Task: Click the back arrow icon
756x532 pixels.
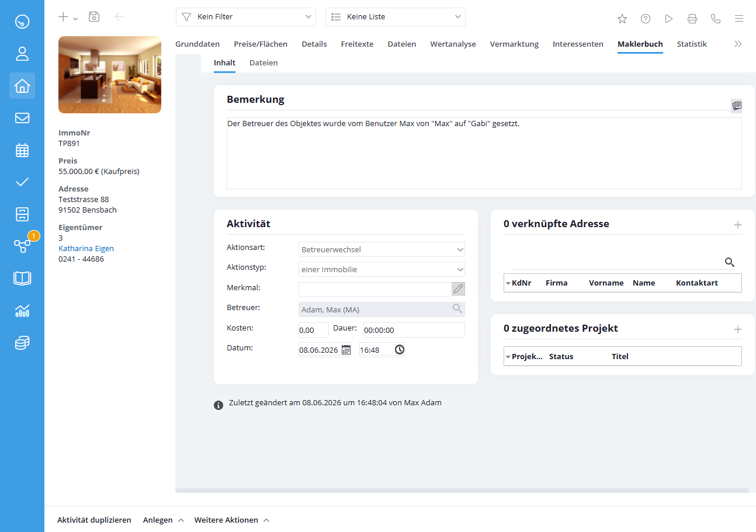Action: coord(120,17)
